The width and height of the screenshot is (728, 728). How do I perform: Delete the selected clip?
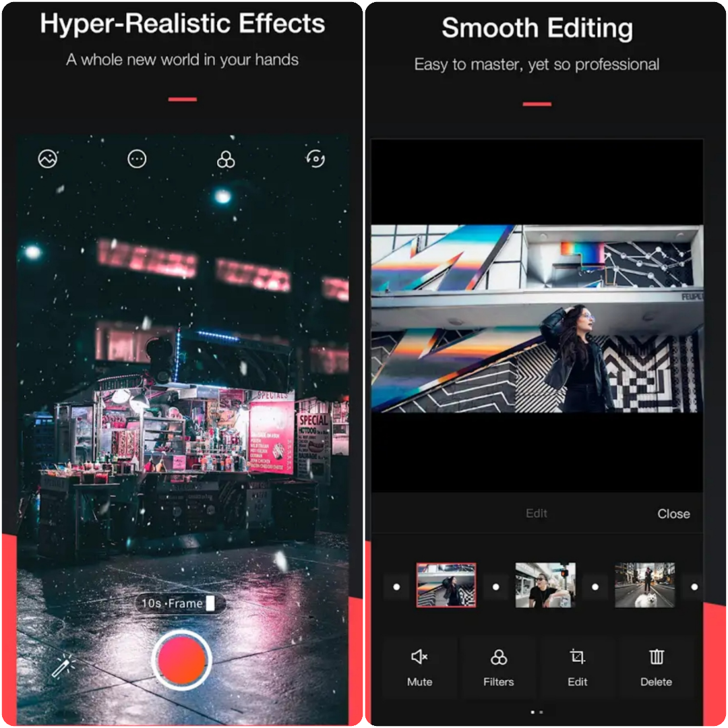click(x=656, y=667)
